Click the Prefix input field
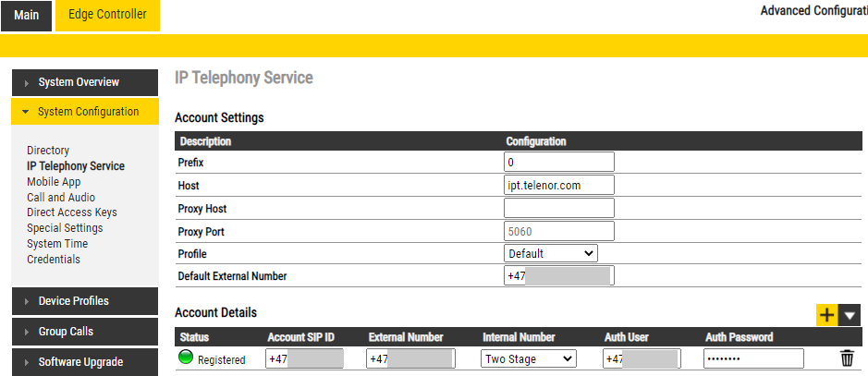Image resolution: width=868 pixels, height=376 pixels. (559, 163)
